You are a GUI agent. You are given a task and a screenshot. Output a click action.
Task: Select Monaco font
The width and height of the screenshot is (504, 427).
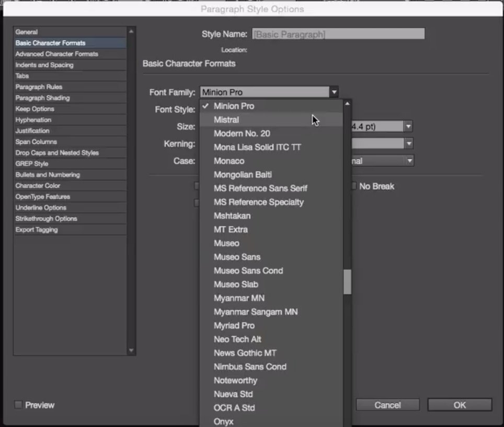click(x=271, y=161)
